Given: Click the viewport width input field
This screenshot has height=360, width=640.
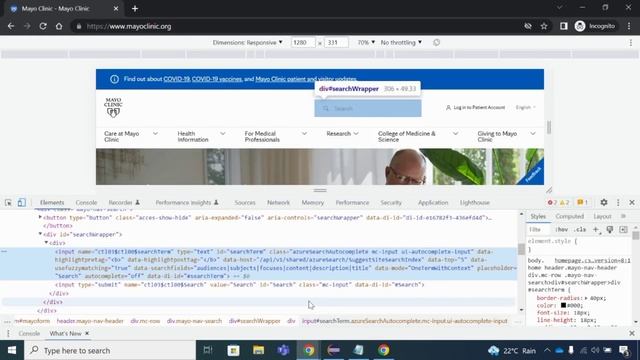Looking at the screenshot, I should point(303,42).
